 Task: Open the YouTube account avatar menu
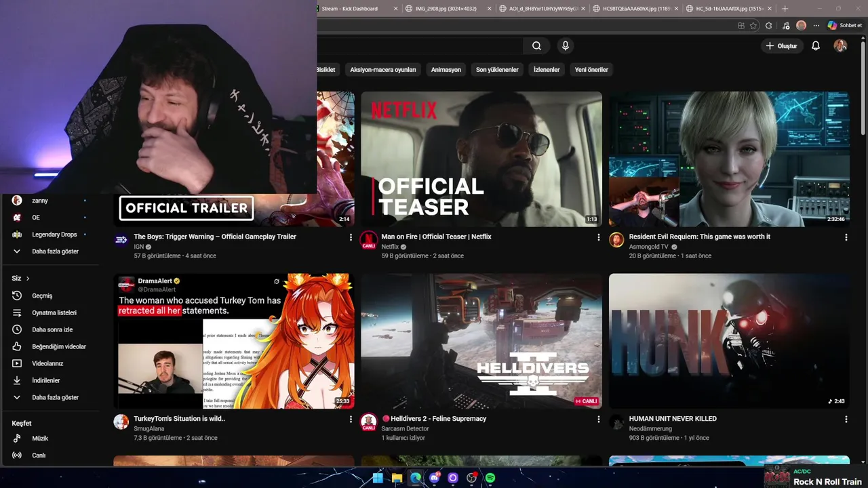tap(840, 46)
